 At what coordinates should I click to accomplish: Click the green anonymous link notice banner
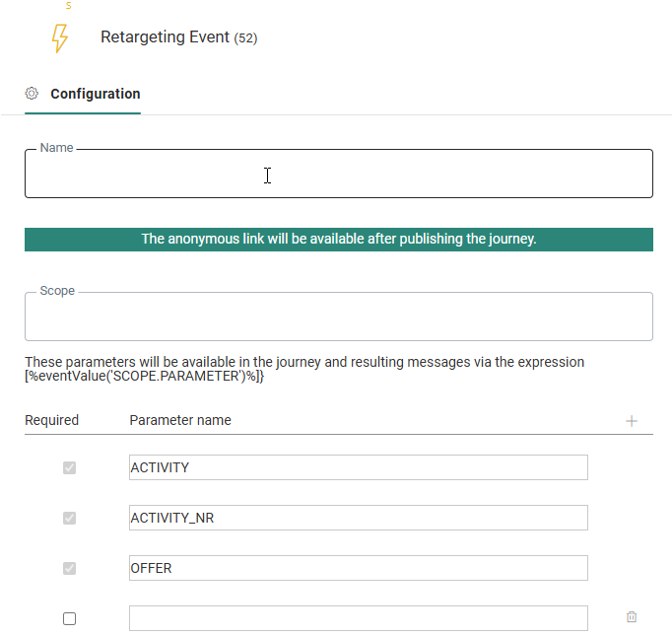pyautogui.click(x=338, y=240)
